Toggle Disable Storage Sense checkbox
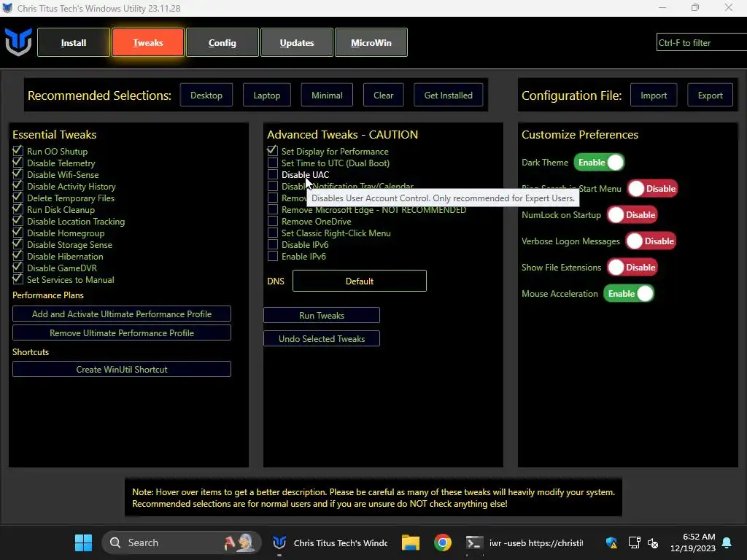The image size is (747, 560). 18,244
